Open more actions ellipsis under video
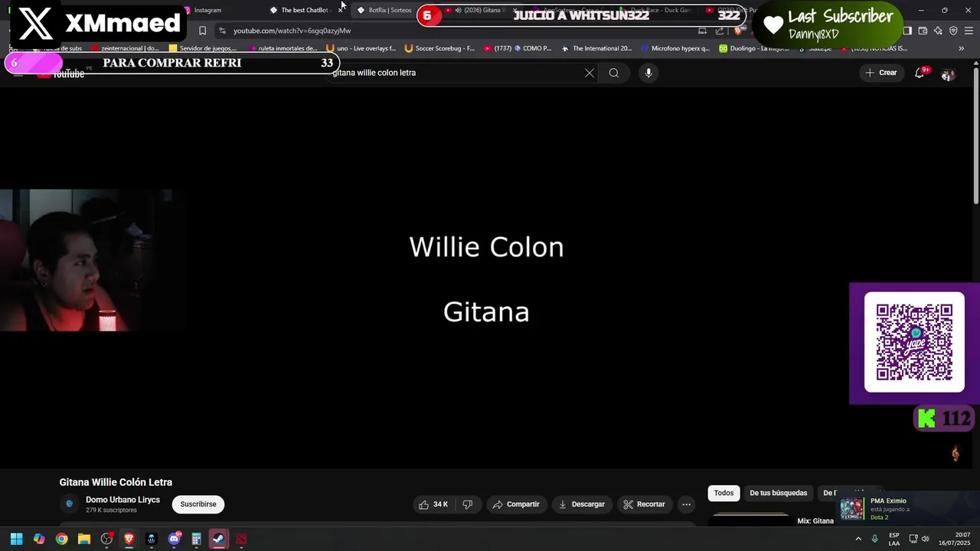The width and height of the screenshot is (980, 551). tap(686, 504)
